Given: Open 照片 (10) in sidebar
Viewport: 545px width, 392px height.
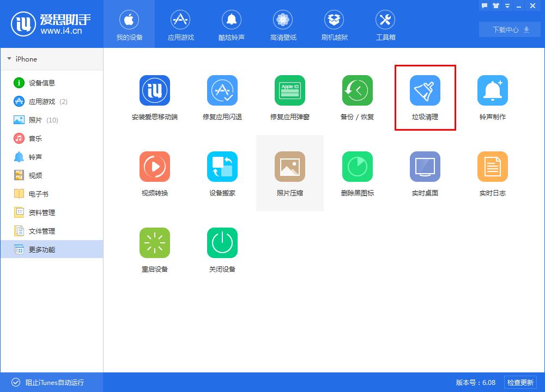Looking at the screenshot, I should pos(52,120).
